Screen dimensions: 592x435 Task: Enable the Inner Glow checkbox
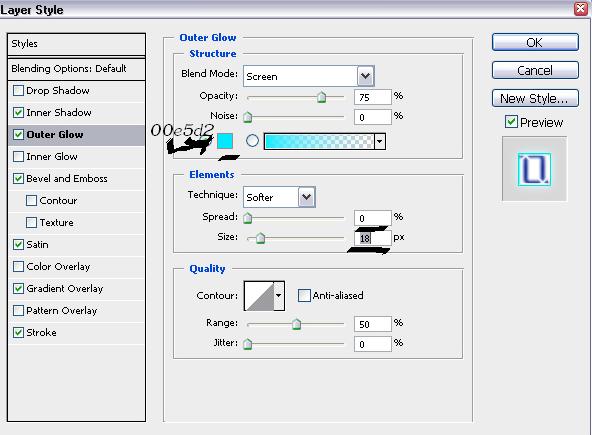coord(18,157)
